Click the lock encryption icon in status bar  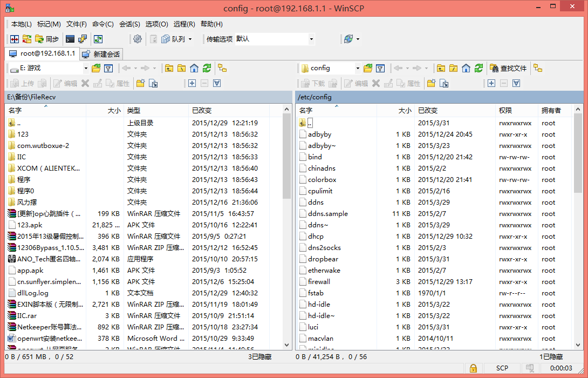(x=473, y=368)
